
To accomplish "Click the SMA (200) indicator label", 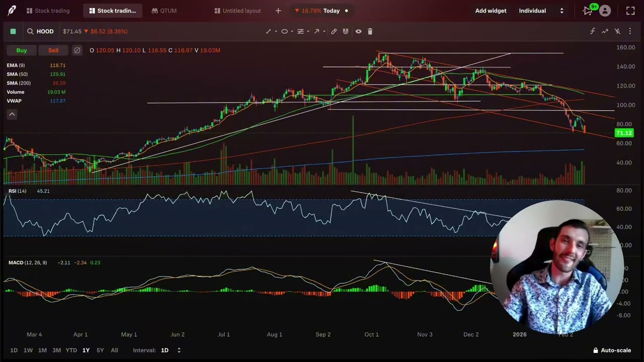I will [x=19, y=83].
